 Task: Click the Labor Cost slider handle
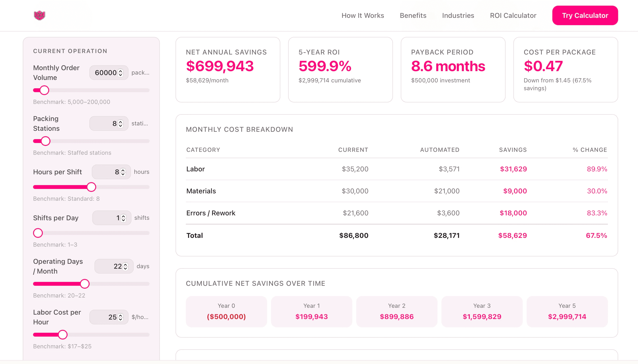tap(63, 334)
